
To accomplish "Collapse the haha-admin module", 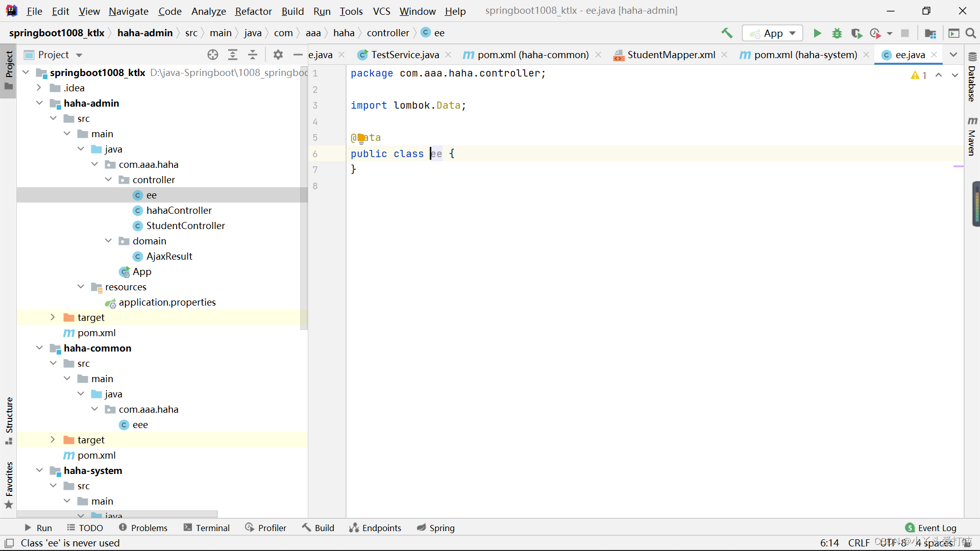I will pyautogui.click(x=39, y=103).
